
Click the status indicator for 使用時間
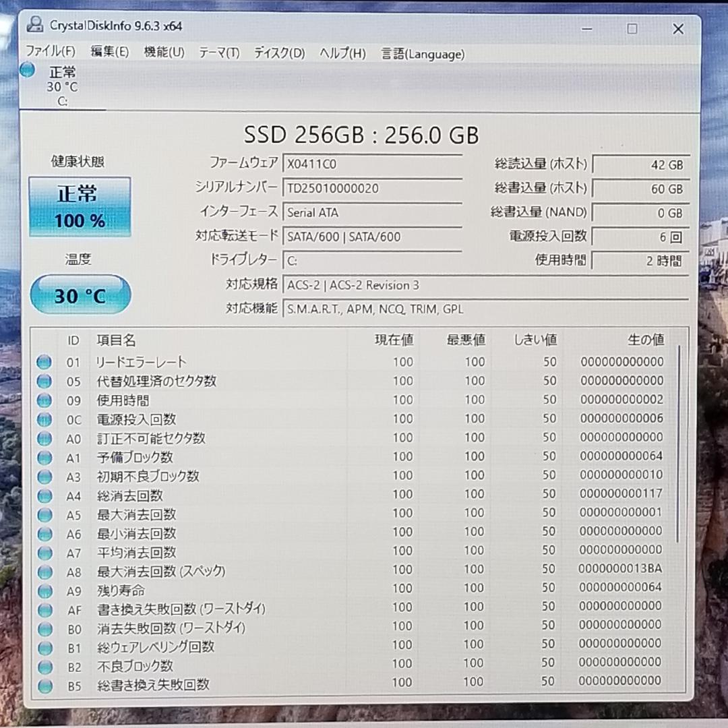click(44, 400)
